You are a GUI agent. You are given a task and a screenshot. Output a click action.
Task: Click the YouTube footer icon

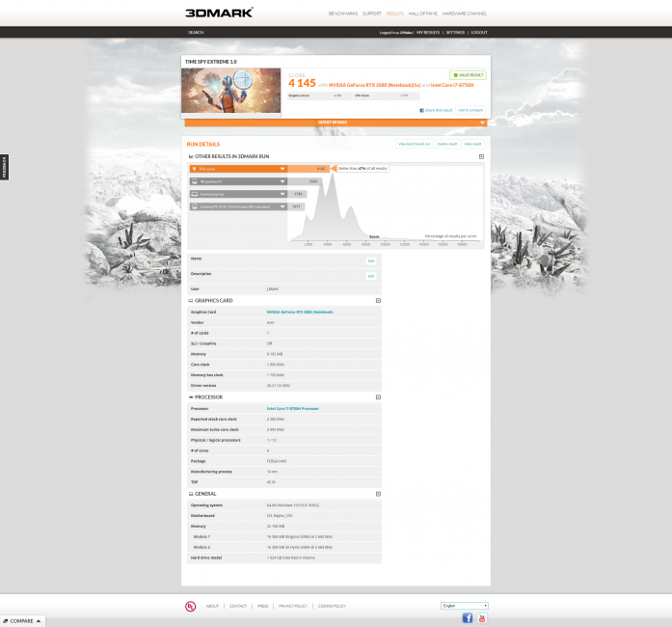(x=482, y=618)
